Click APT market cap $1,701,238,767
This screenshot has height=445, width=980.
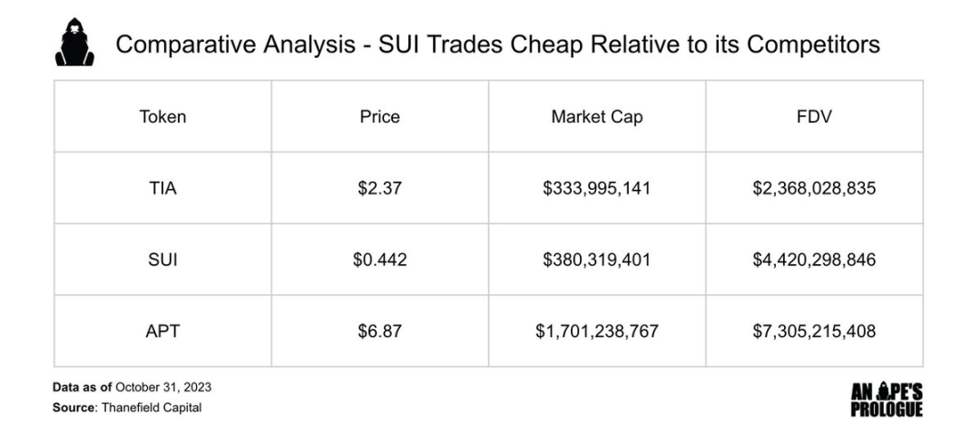pyautogui.click(x=597, y=331)
